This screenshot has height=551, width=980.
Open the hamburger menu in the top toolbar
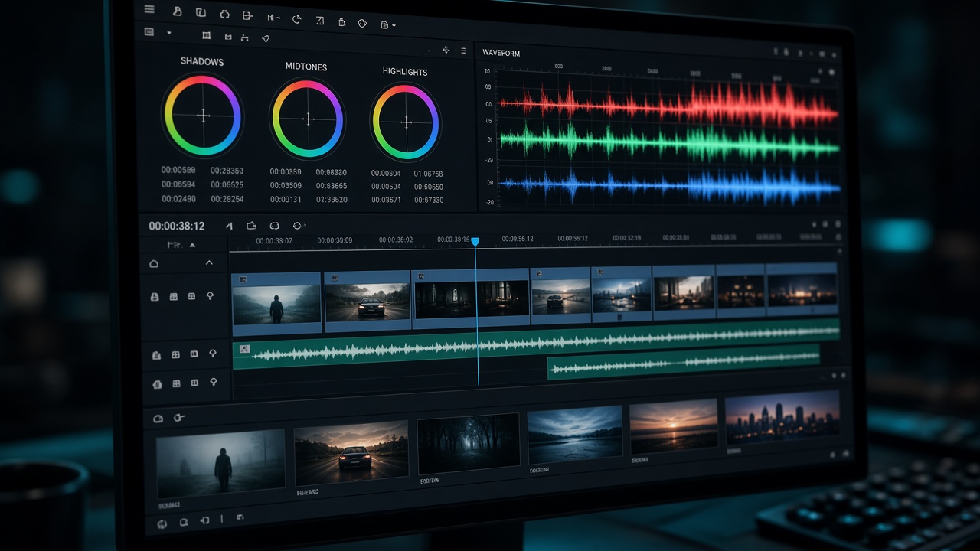(x=149, y=10)
